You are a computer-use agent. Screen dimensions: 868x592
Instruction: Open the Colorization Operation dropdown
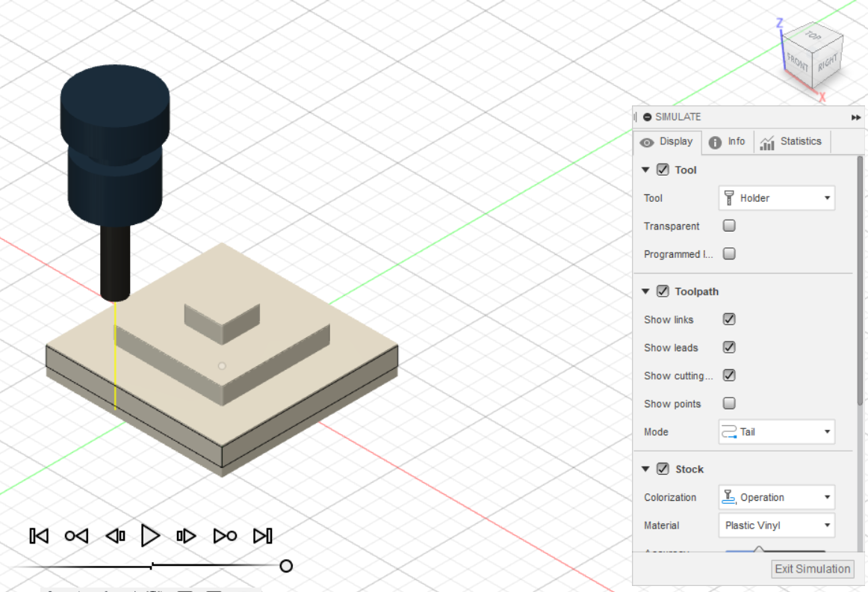pos(777,497)
